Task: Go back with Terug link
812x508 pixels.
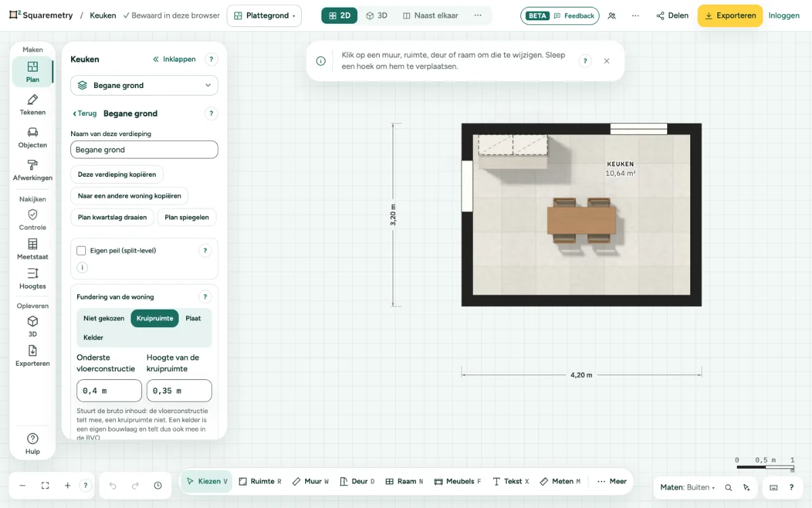Action: [85, 114]
